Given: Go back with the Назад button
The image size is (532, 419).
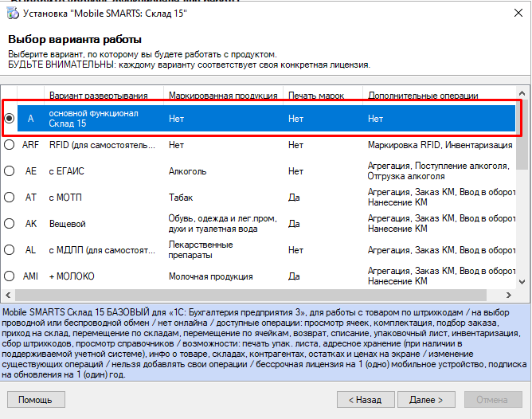Looking at the screenshot, I should (x=366, y=399).
